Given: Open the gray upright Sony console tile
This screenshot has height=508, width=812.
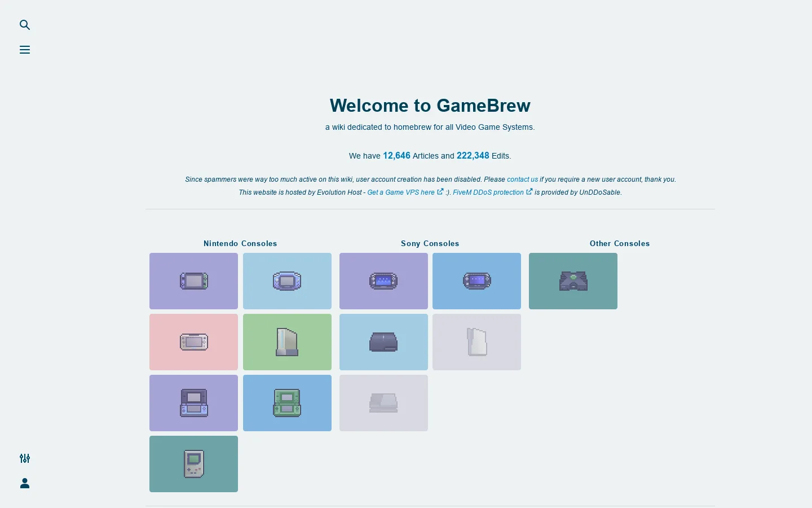Looking at the screenshot, I should 476,342.
